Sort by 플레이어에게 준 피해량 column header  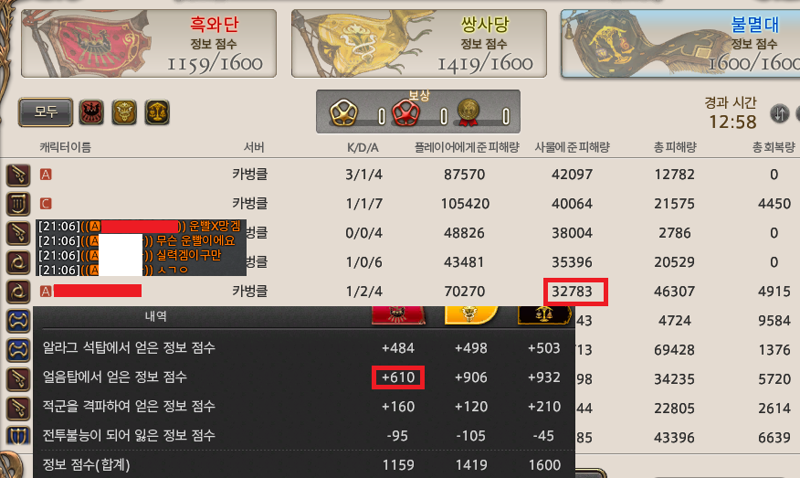466,147
